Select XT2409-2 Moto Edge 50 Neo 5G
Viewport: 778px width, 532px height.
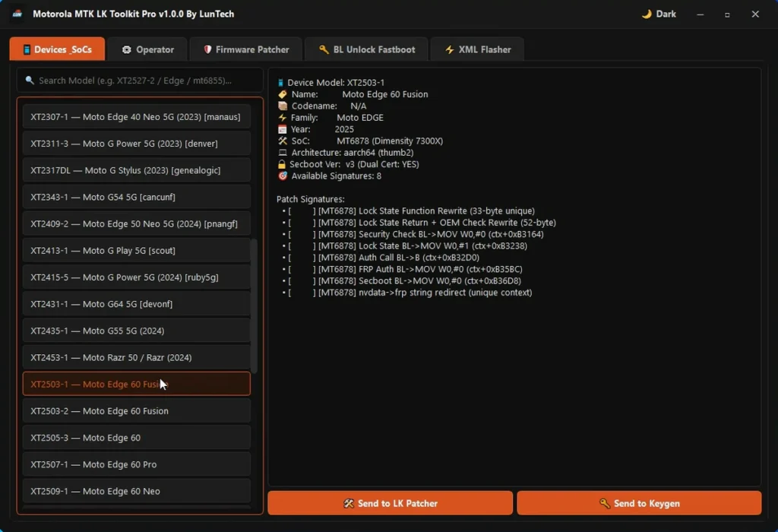click(137, 223)
